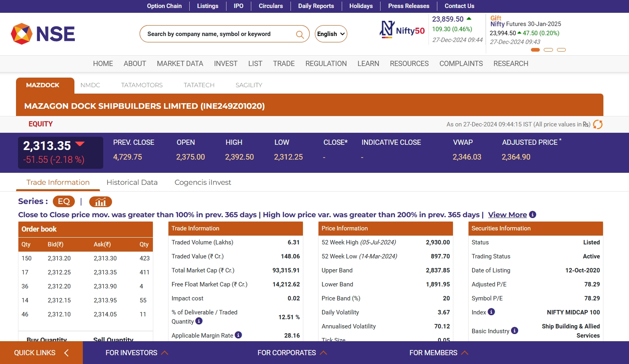This screenshot has height=364, width=629.
Task: Click the EQ series button
Action: pos(64,202)
